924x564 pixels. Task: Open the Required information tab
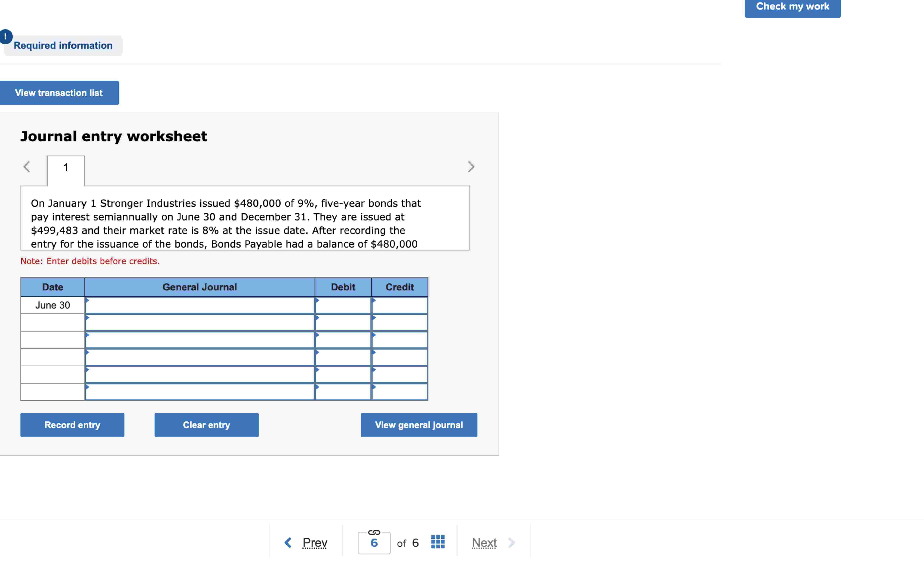click(63, 46)
